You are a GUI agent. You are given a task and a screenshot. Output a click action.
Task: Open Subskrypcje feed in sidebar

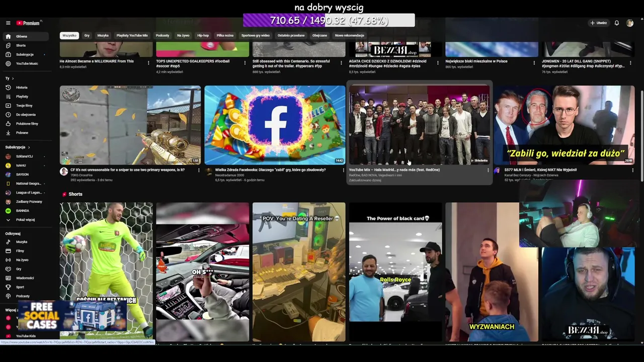pyautogui.click(x=25, y=54)
